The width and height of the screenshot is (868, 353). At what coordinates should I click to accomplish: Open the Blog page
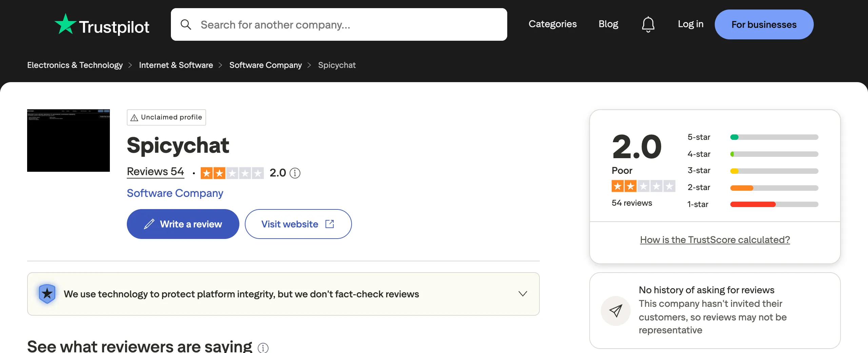pyautogui.click(x=608, y=24)
